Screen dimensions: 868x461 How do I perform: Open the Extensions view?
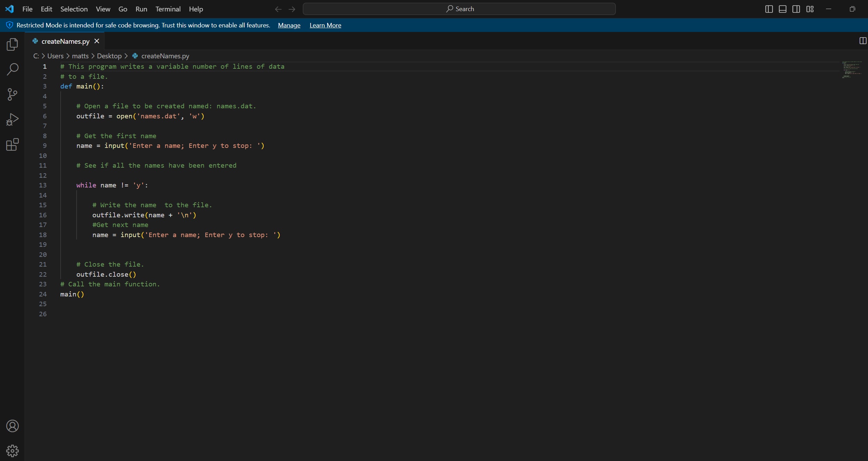point(12,144)
